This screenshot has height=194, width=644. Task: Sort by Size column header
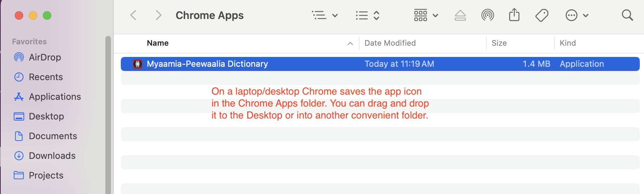(499, 43)
